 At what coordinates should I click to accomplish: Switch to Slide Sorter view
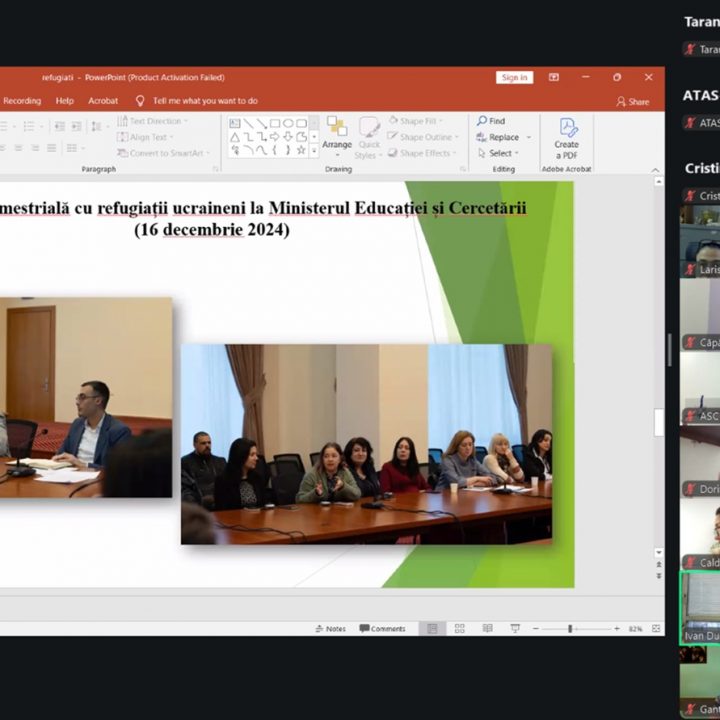coord(459,629)
